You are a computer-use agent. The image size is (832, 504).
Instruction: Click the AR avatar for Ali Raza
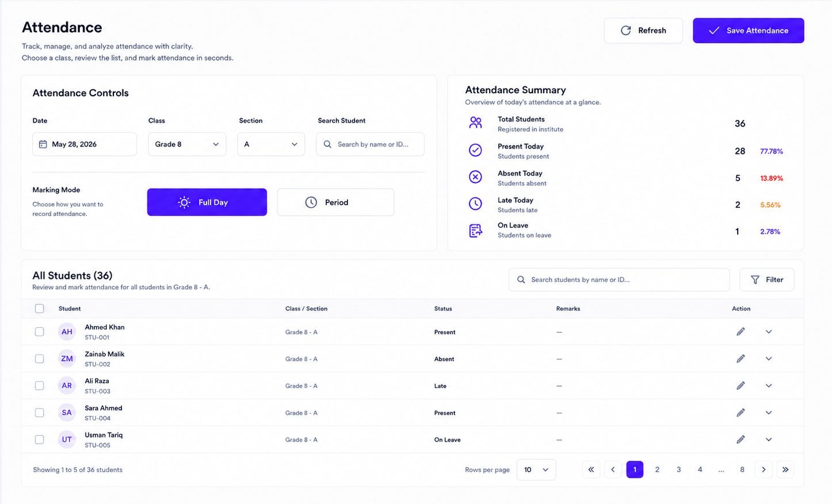tap(67, 385)
